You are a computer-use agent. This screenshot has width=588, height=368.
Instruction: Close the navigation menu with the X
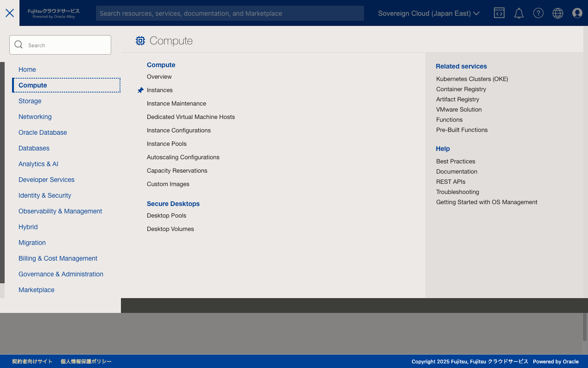point(10,13)
